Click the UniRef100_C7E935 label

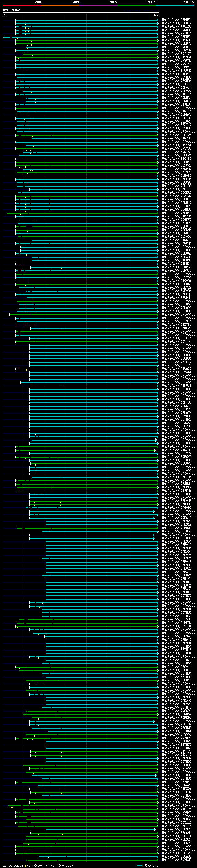pyautogui.click(x=177, y=548)
